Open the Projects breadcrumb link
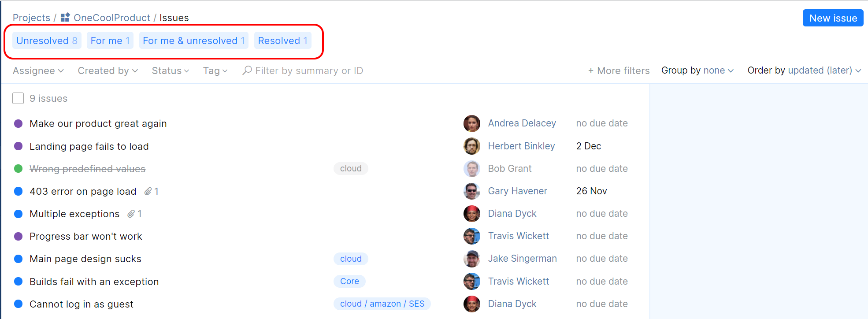Image resolution: width=868 pixels, height=319 pixels. pyautogui.click(x=31, y=18)
